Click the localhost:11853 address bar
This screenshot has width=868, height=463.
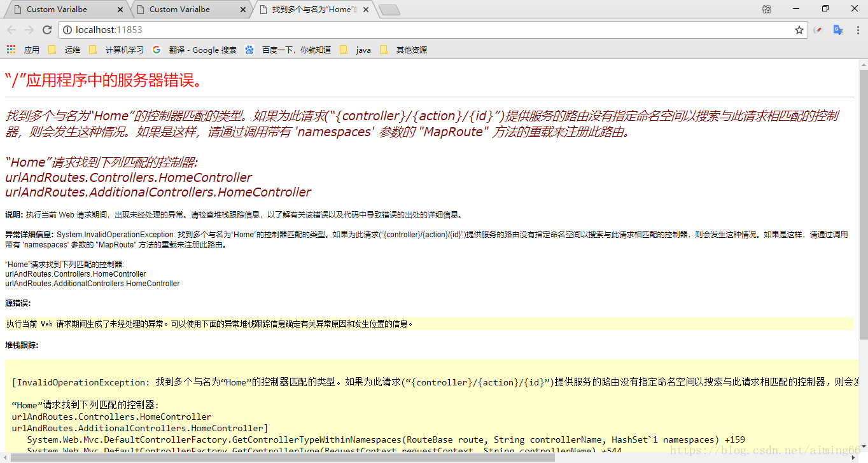point(433,30)
